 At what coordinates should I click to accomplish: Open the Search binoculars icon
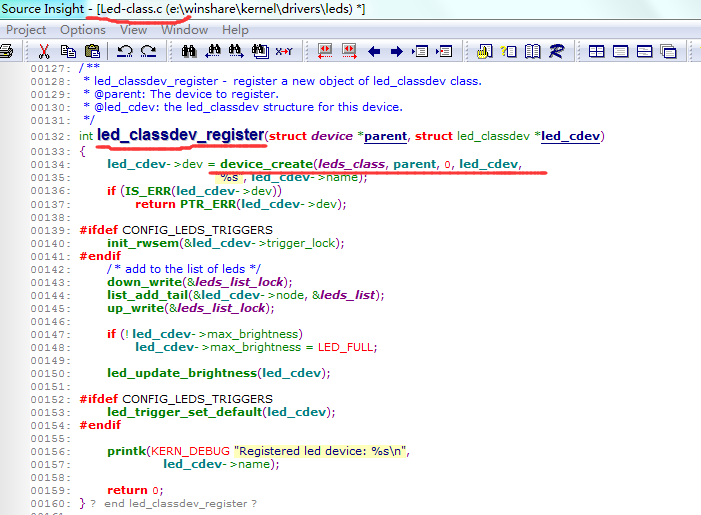click(x=189, y=51)
